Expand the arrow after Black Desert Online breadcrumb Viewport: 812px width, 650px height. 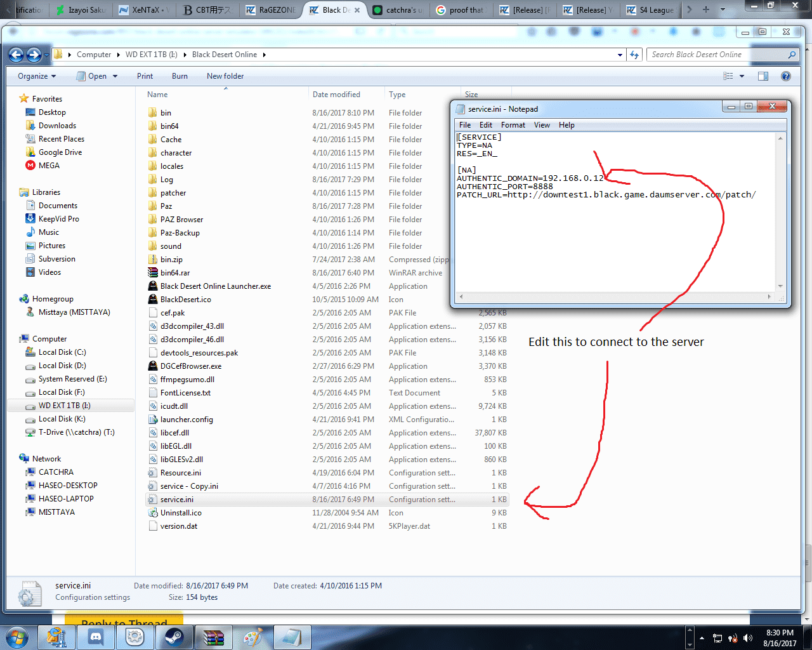click(x=264, y=55)
